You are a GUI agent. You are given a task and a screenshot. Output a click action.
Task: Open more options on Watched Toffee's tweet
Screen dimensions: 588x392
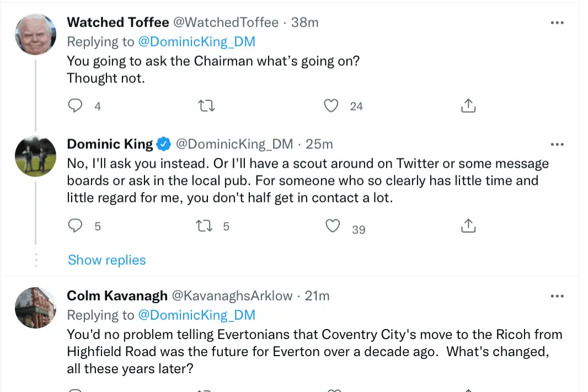click(x=558, y=23)
